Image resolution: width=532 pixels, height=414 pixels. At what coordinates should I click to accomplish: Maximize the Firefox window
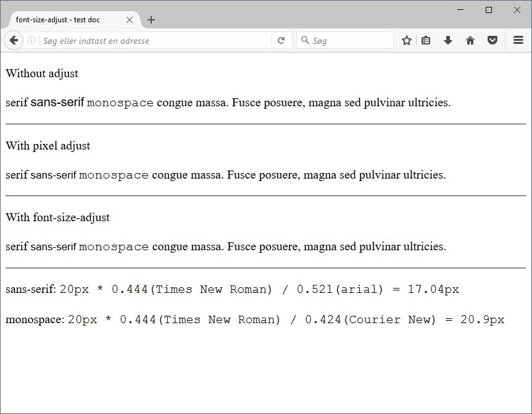tap(489, 10)
